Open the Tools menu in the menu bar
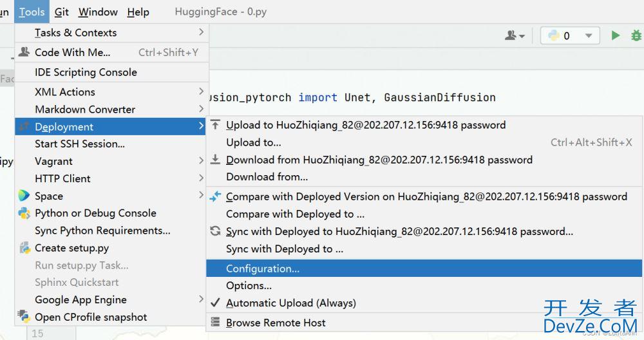This screenshot has width=644, height=340. point(32,12)
